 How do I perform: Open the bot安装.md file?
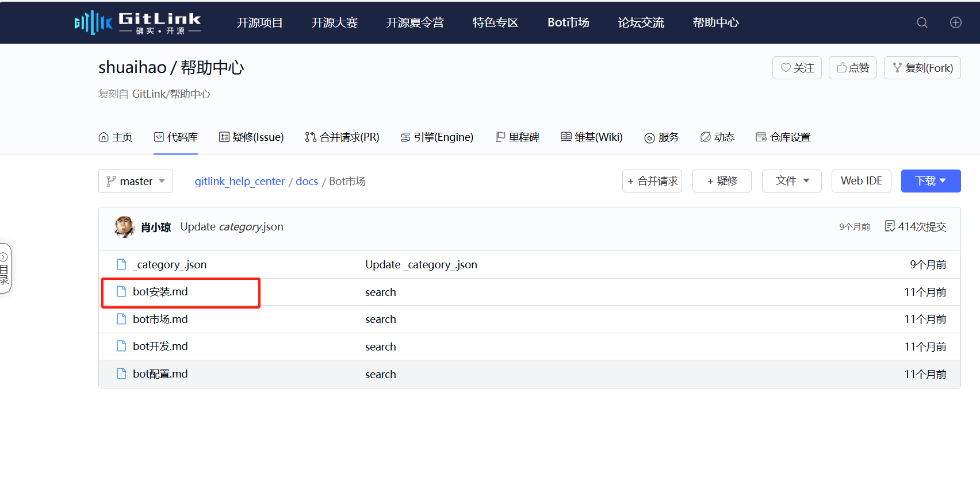click(160, 291)
